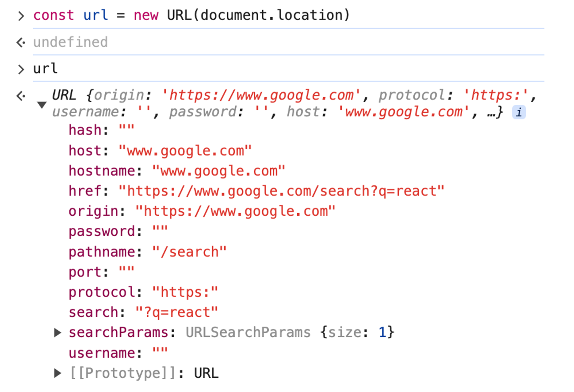The image size is (574, 392).
Task: Click the undefined result text
Action: pos(71,42)
